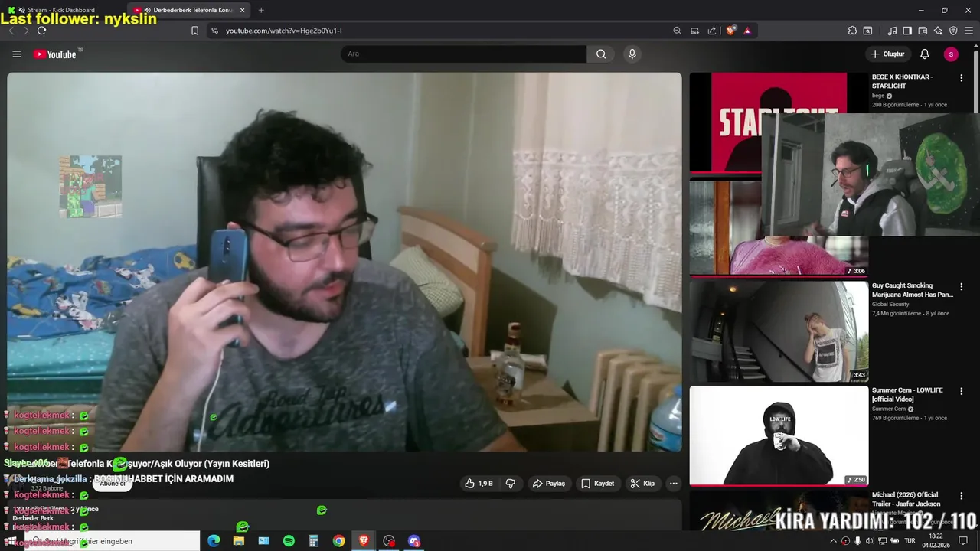
Task: Open the browser main hamburger menu
Action: click(969, 31)
